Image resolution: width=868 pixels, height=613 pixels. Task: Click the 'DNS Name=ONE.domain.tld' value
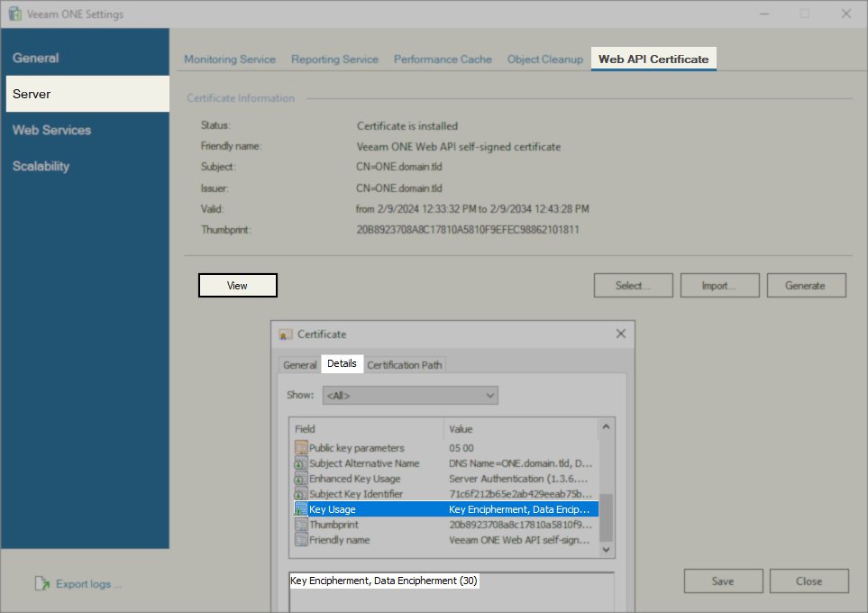click(520, 463)
